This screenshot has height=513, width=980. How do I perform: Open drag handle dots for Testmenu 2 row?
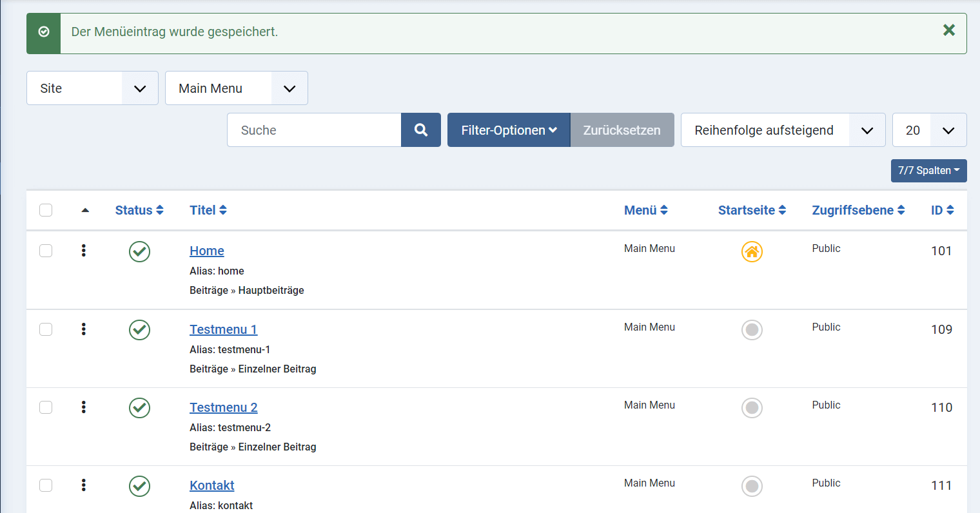coord(84,407)
